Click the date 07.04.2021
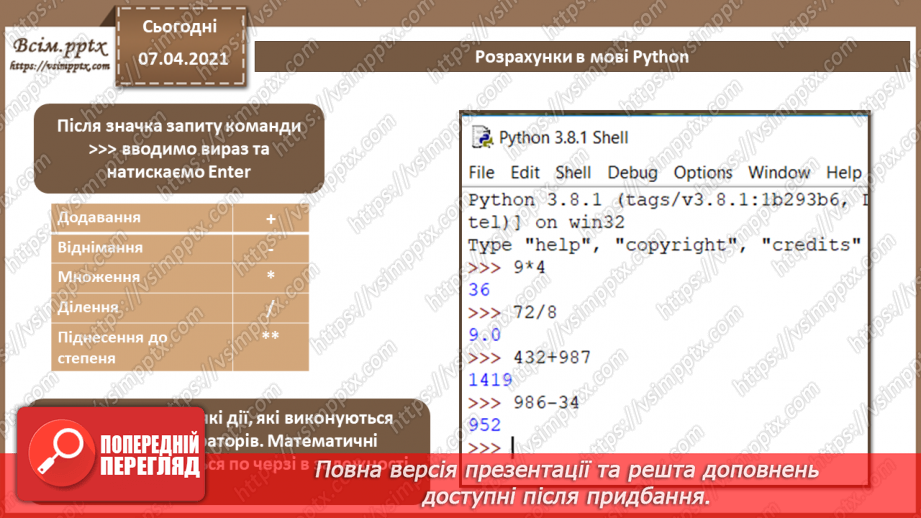 [x=183, y=59]
